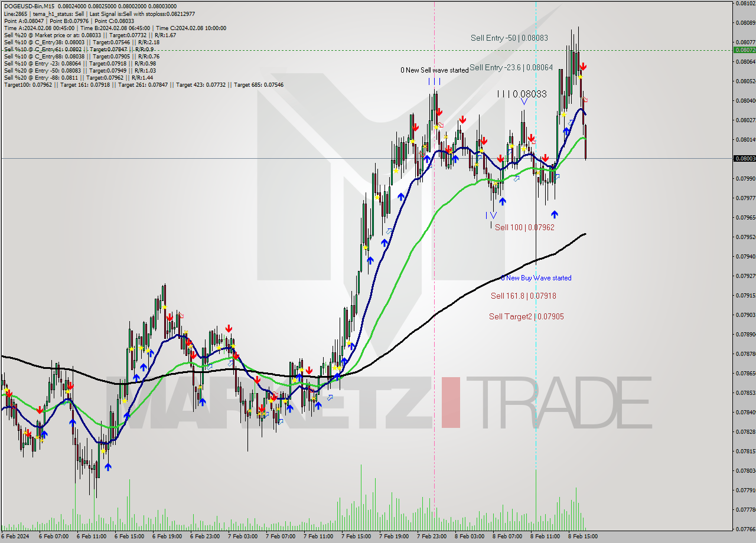
Task: Click the '8 Feb 07:00' time axis label
Action: tap(507, 537)
